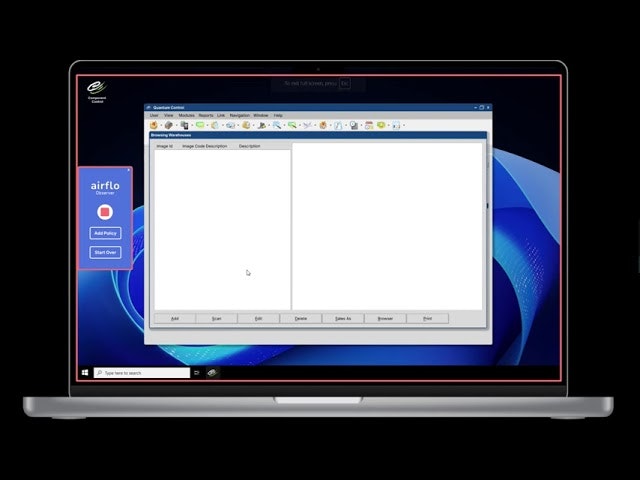
Task: Click the first icon in Quantum Control toolbar
Action: (x=154, y=125)
